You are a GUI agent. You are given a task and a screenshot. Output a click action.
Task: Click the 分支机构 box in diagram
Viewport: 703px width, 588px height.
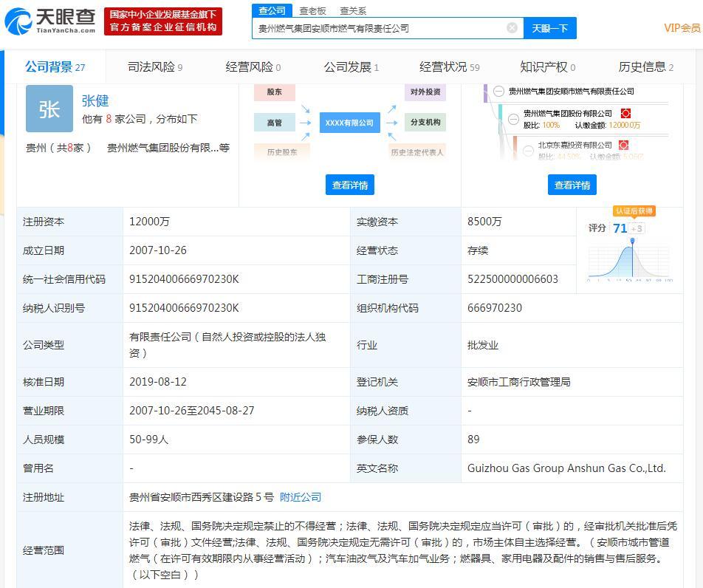point(425,122)
